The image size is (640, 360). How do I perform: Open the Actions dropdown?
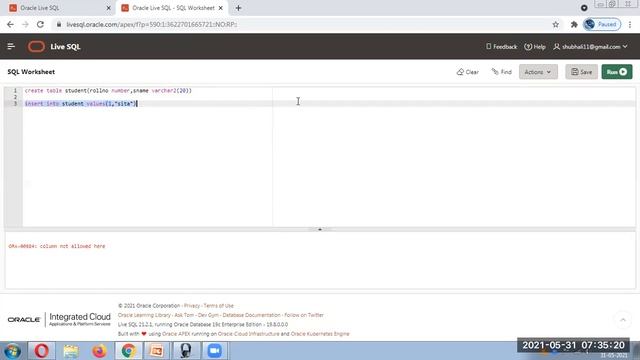538,72
